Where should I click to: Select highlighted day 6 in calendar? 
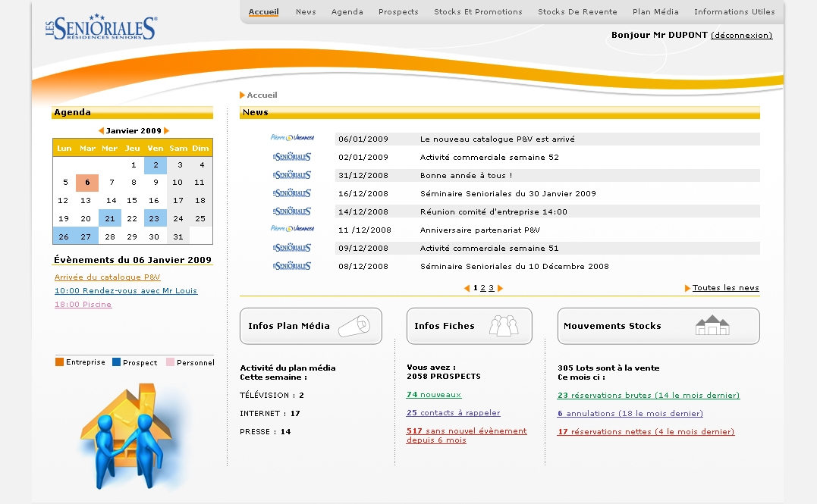[87, 183]
